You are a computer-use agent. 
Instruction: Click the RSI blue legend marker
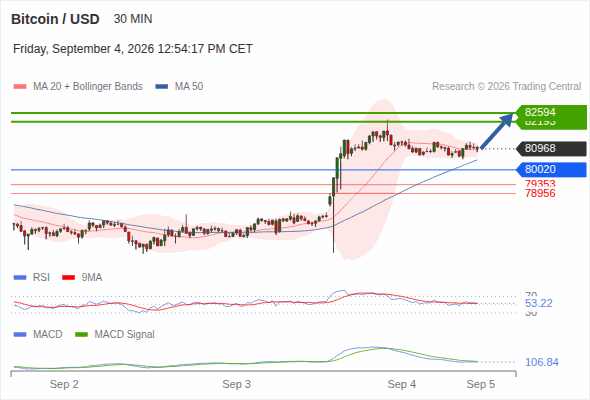(20, 278)
